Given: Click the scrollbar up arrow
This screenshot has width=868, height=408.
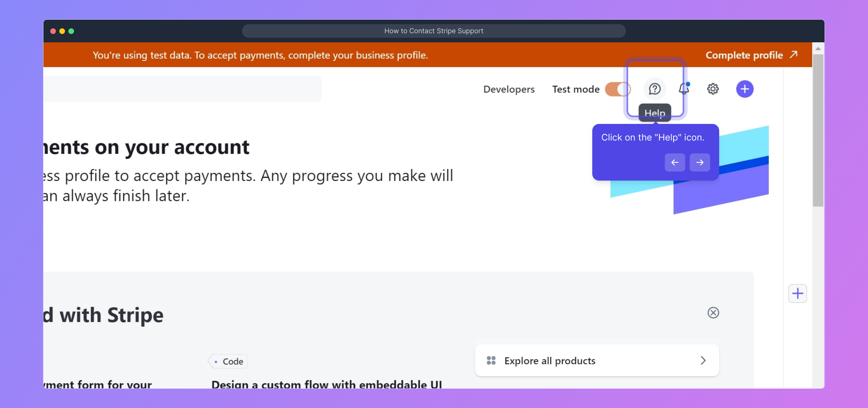Looking at the screenshot, I should tap(818, 49).
